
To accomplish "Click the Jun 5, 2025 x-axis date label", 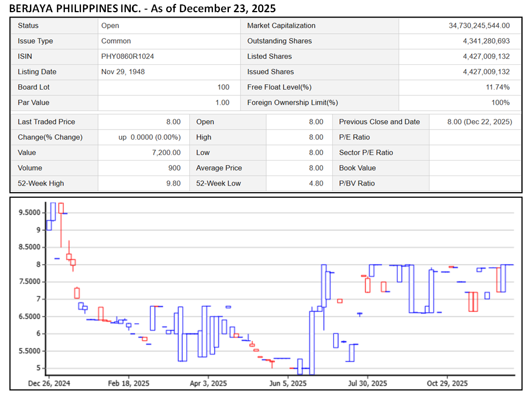I will tap(287, 383).
